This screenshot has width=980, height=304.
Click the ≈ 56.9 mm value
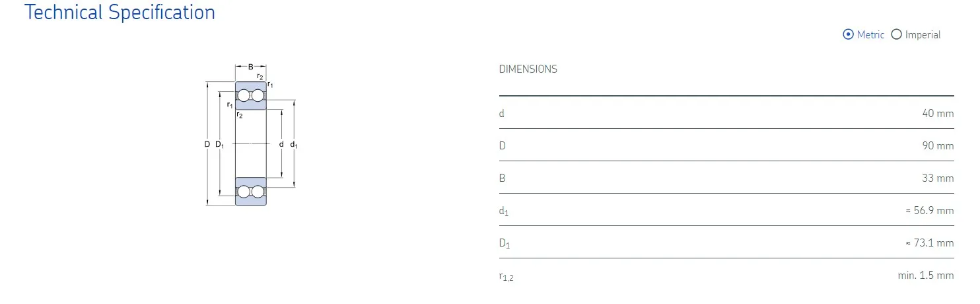click(x=929, y=211)
